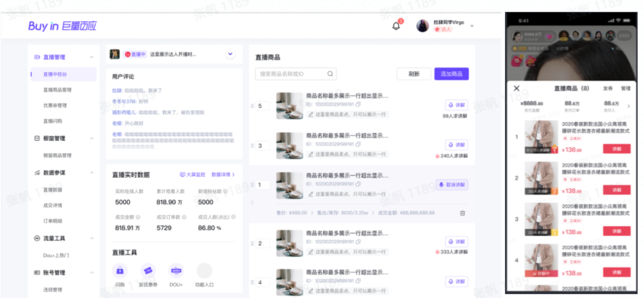
Task: Toggle 讲解 for the product ranked 2
Action: coord(456,242)
